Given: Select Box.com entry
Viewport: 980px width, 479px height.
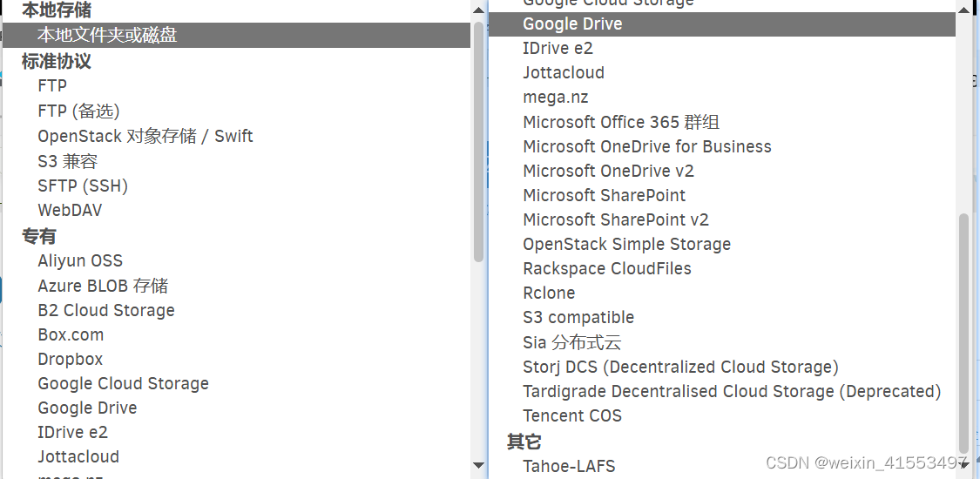Looking at the screenshot, I should point(71,334).
